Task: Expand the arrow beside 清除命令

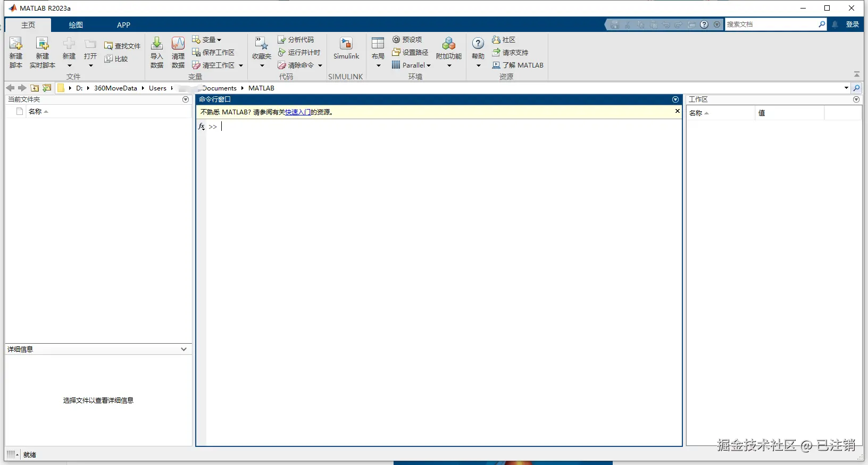Action: [320, 65]
